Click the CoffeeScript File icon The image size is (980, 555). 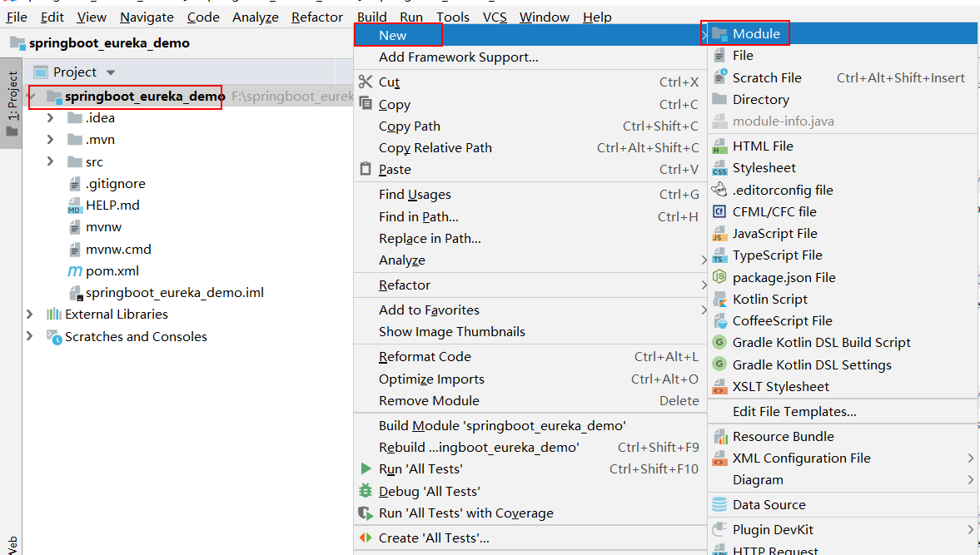click(719, 321)
